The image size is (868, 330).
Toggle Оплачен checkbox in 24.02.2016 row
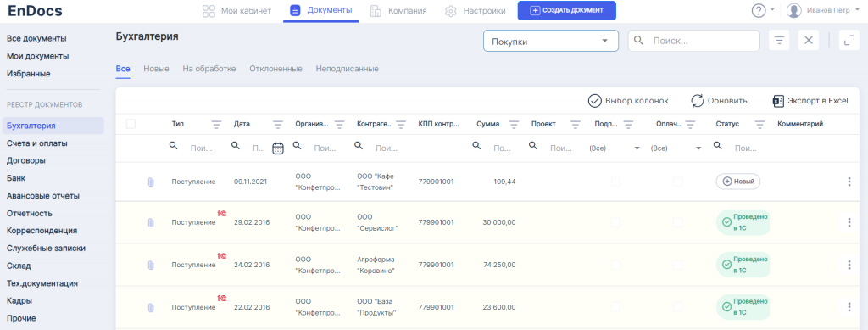point(677,266)
